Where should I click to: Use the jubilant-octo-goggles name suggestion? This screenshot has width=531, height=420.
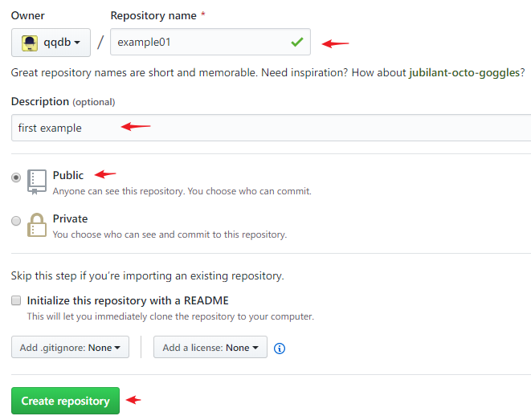(464, 72)
